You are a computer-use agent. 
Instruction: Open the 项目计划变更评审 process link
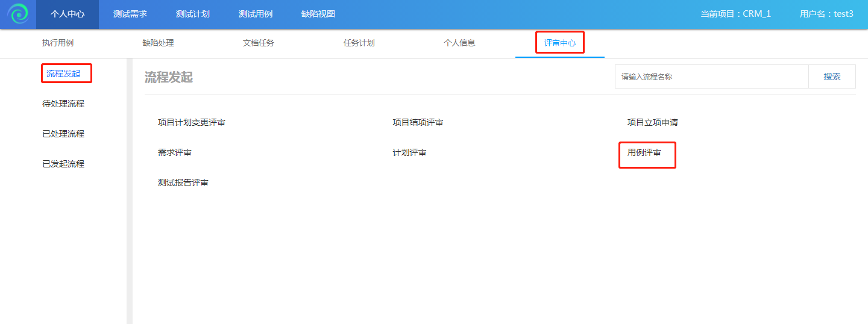[192, 123]
